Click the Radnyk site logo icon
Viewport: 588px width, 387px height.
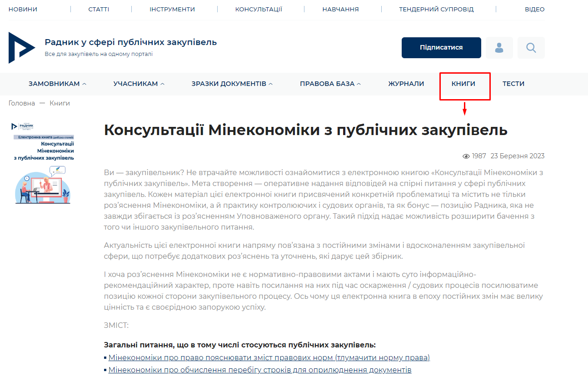(x=21, y=48)
